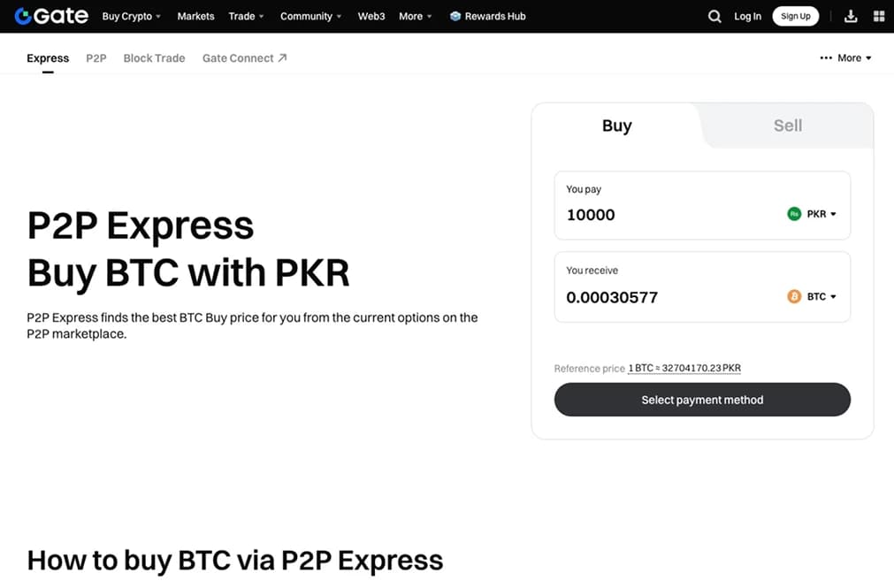
Task: Switch to the Sell tab
Action: 787,126
